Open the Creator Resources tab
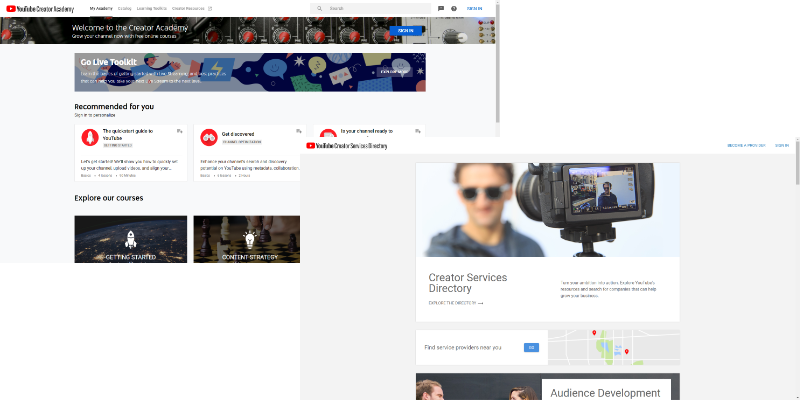Screen dimensions: 800x400 coord(188,9)
